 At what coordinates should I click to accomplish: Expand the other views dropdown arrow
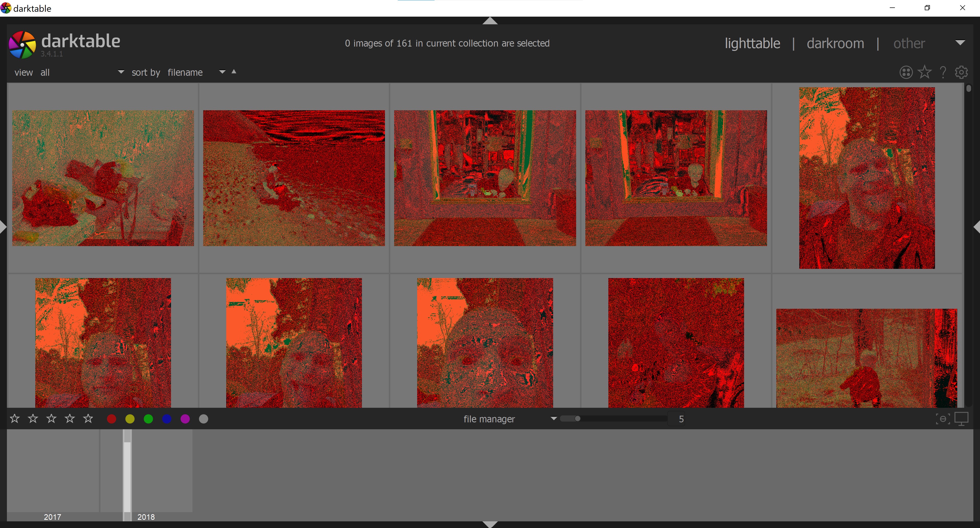[960, 43]
